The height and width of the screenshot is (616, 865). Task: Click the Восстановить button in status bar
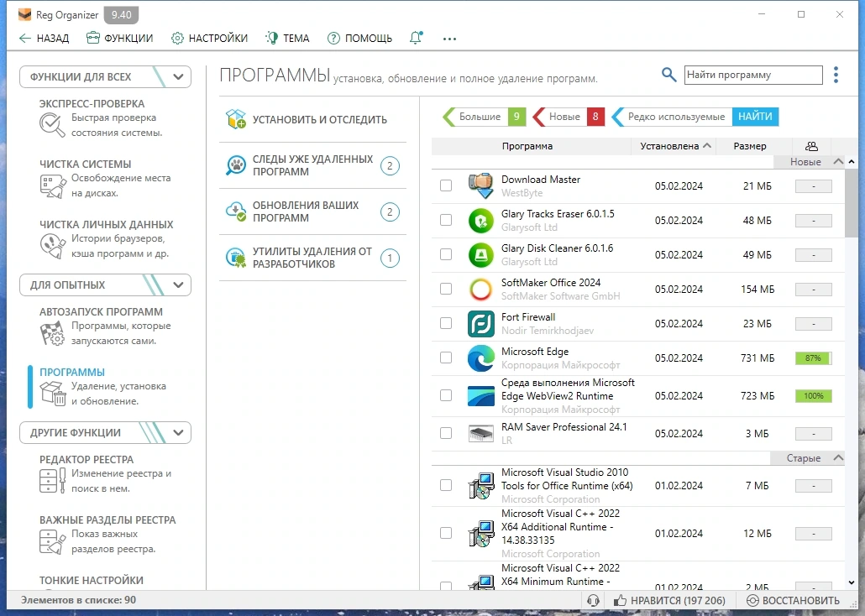(x=793, y=600)
